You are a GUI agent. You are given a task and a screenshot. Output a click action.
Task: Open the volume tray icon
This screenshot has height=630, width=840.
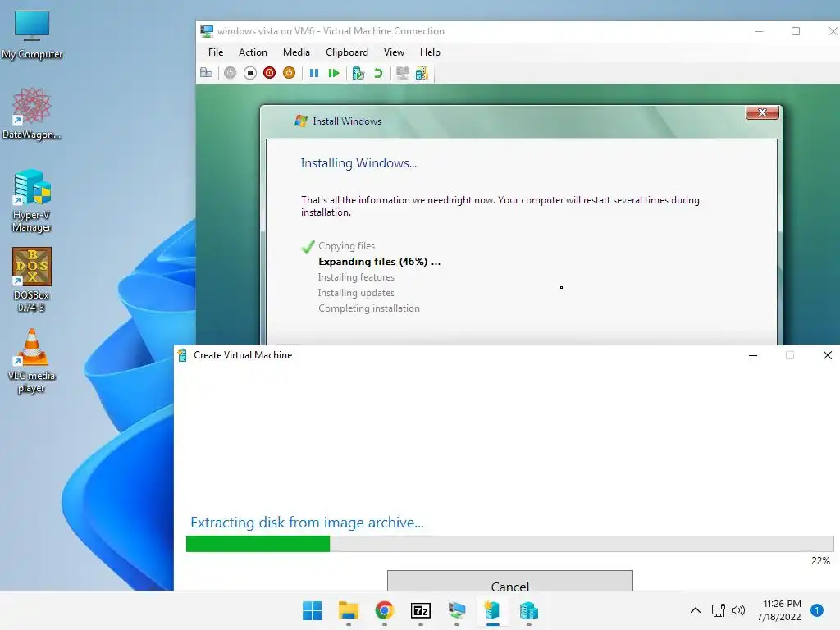(x=738, y=610)
